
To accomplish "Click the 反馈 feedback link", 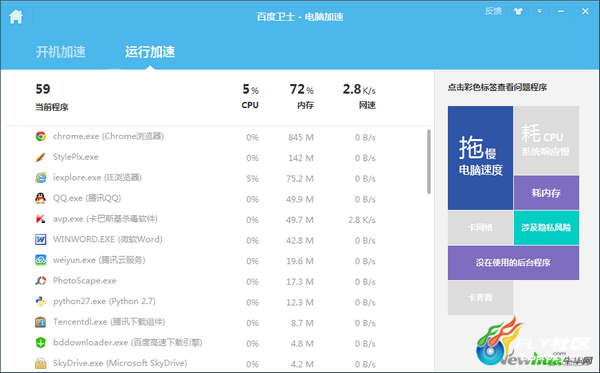I will [493, 11].
